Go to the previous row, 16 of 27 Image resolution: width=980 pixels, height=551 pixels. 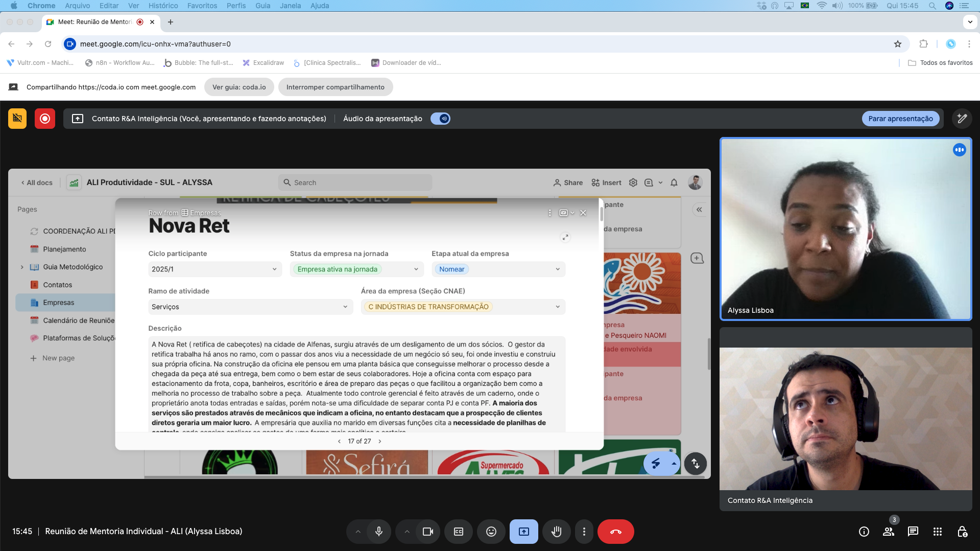(x=339, y=441)
